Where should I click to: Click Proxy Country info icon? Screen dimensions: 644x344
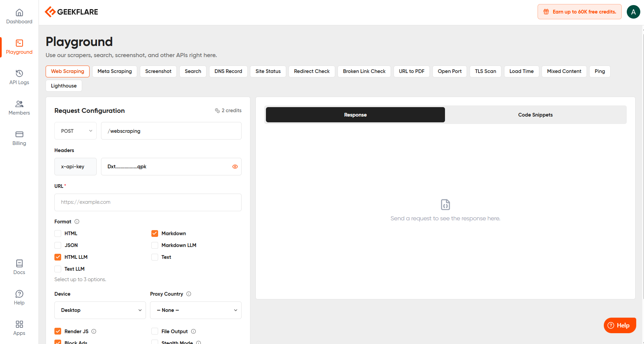189,294
